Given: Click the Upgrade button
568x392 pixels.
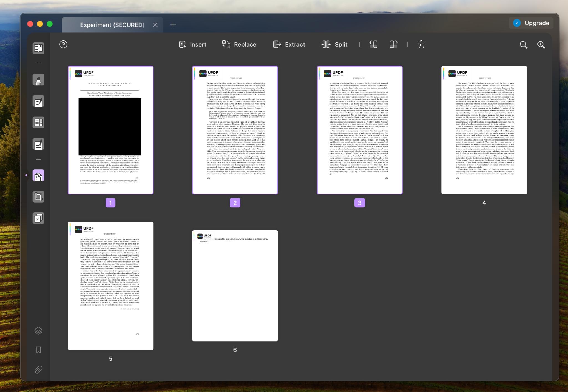Looking at the screenshot, I should pyautogui.click(x=531, y=23).
